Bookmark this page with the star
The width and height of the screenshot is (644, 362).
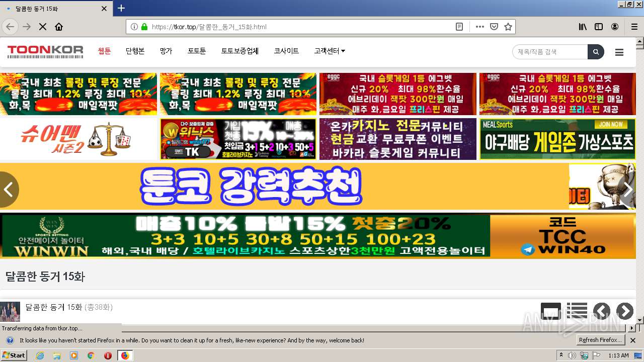pyautogui.click(x=508, y=27)
